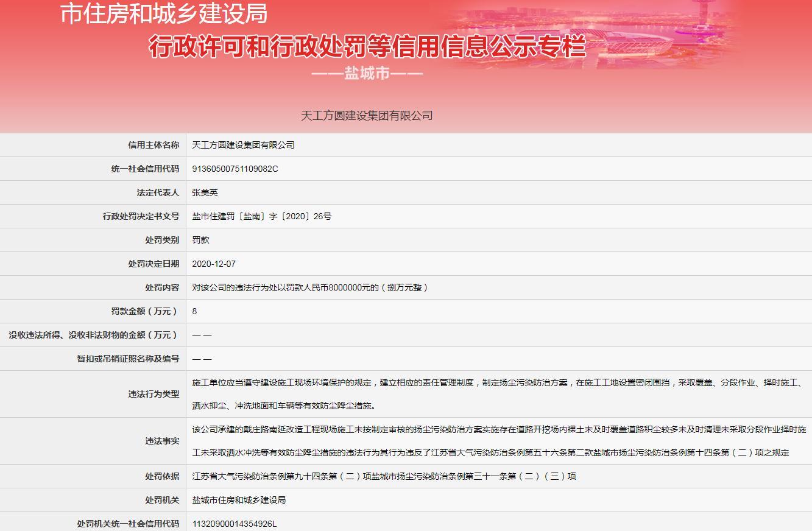Click label 没收违法所得、没收非法财物的金额（万元）
The height and width of the screenshot is (531, 812).
[x=94, y=335]
